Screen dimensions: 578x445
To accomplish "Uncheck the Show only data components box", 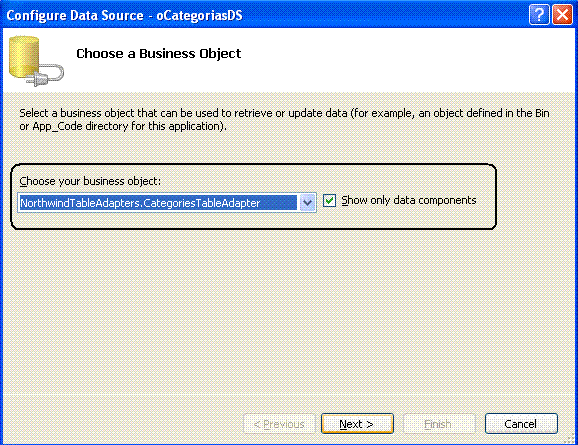I will click(x=330, y=201).
